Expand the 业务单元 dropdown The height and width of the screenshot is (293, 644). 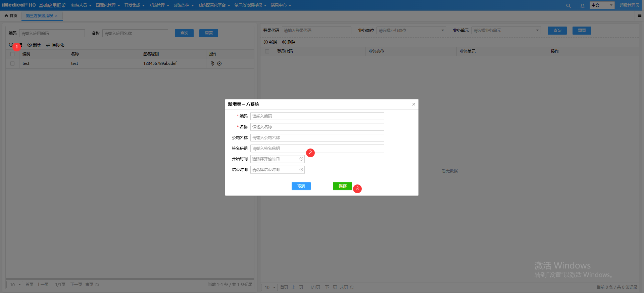coord(506,31)
